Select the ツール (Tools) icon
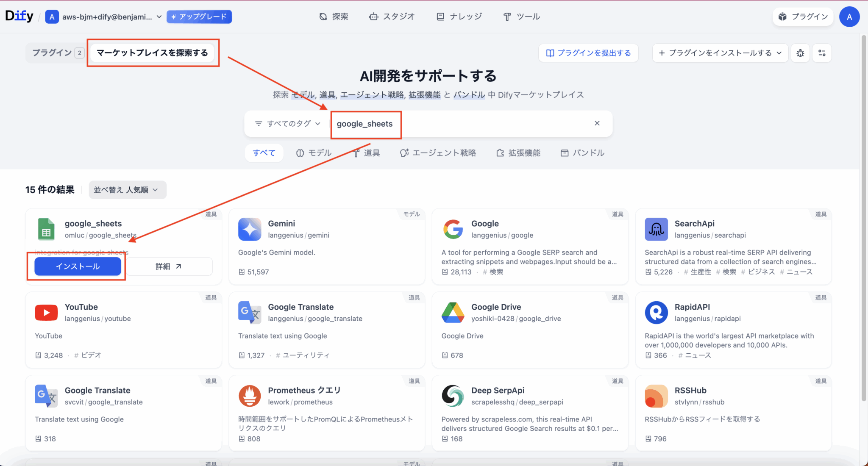The image size is (868, 466). click(507, 16)
